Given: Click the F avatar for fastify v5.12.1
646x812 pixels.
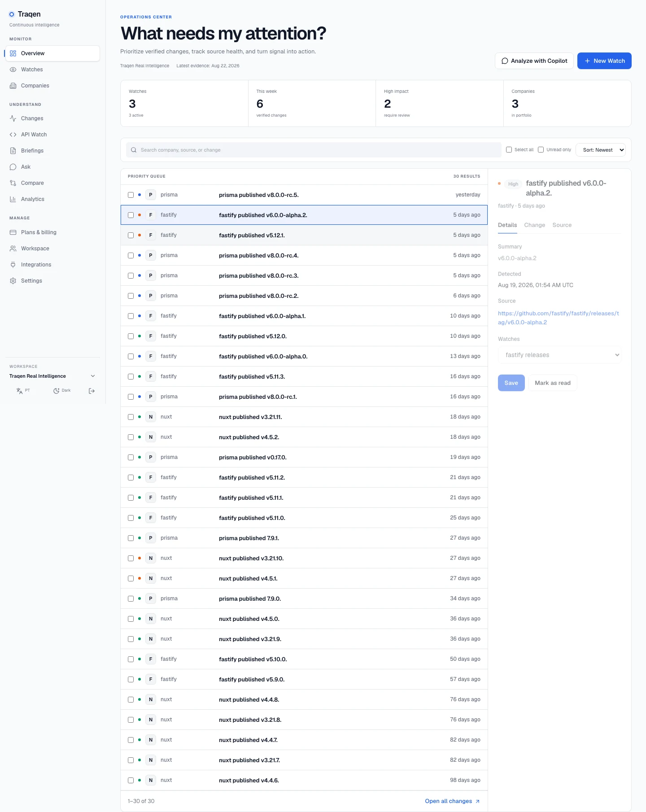Looking at the screenshot, I should pos(151,235).
